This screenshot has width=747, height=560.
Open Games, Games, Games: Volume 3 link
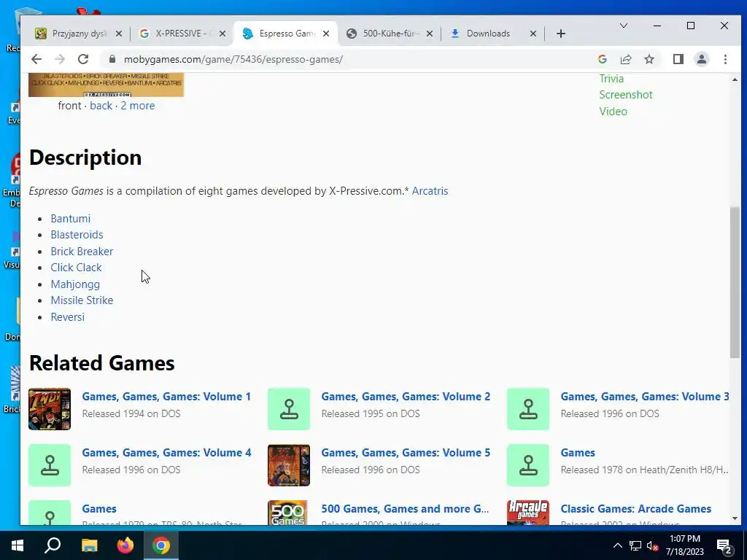[645, 397]
